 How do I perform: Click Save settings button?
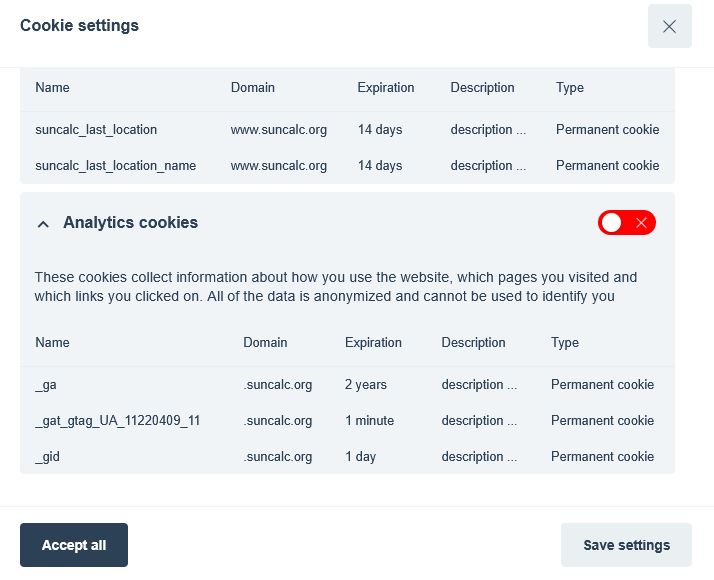(626, 545)
